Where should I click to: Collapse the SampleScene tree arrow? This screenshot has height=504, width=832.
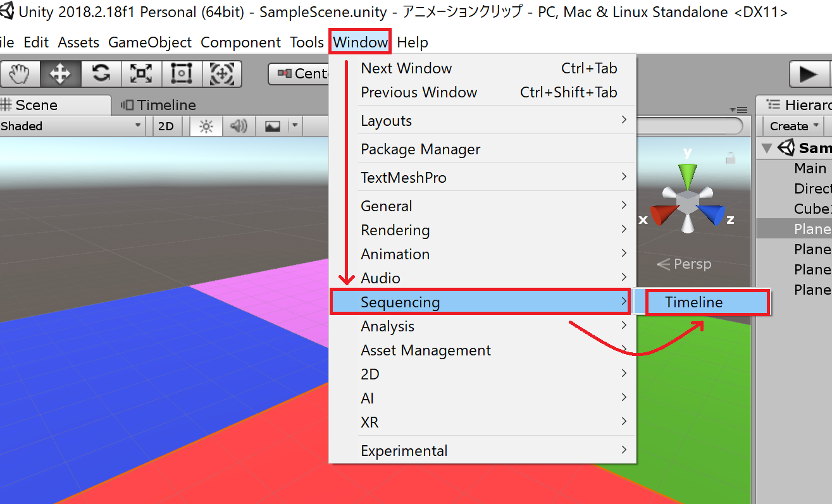[x=767, y=149]
